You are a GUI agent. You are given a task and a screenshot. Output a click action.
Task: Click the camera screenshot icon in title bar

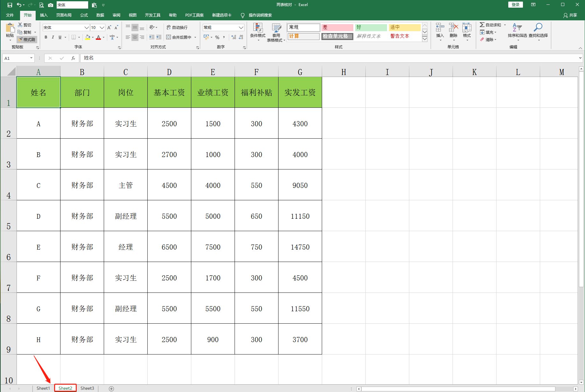pos(51,5)
